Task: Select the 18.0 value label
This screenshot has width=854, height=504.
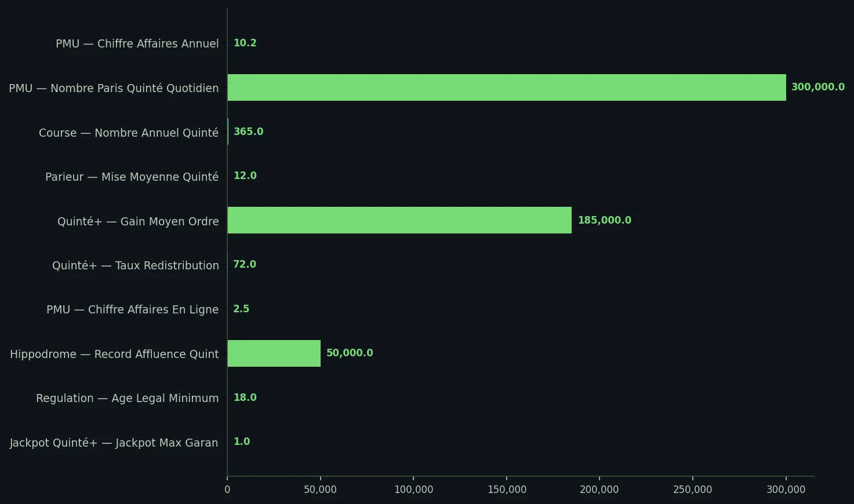Action: pos(245,397)
